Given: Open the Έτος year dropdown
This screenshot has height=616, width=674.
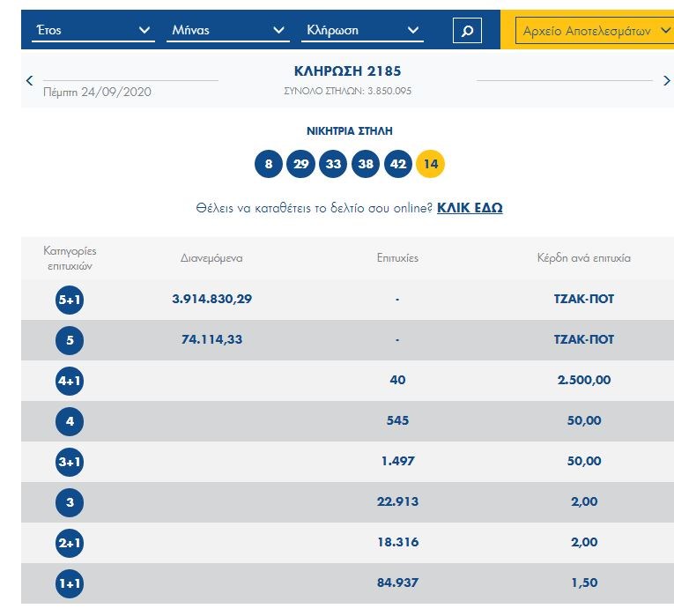Looking at the screenshot, I should [x=93, y=31].
